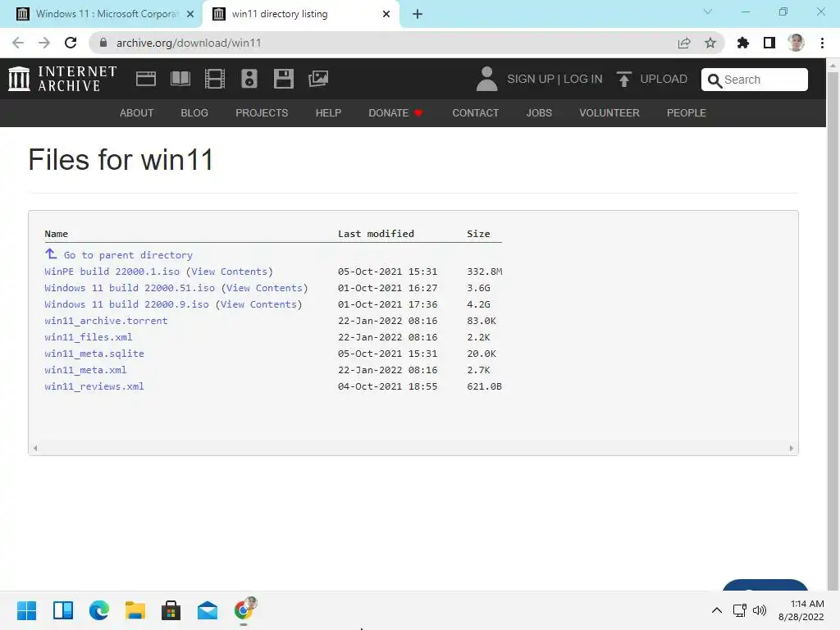Open Chrome three-dot menu
Image resolution: width=840 pixels, height=630 pixels.
pyautogui.click(x=822, y=43)
